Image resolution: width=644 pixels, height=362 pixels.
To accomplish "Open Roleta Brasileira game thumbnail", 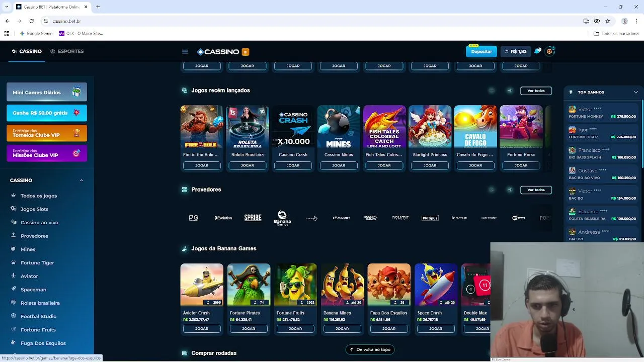I will pyautogui.click(x=248, y=127).
